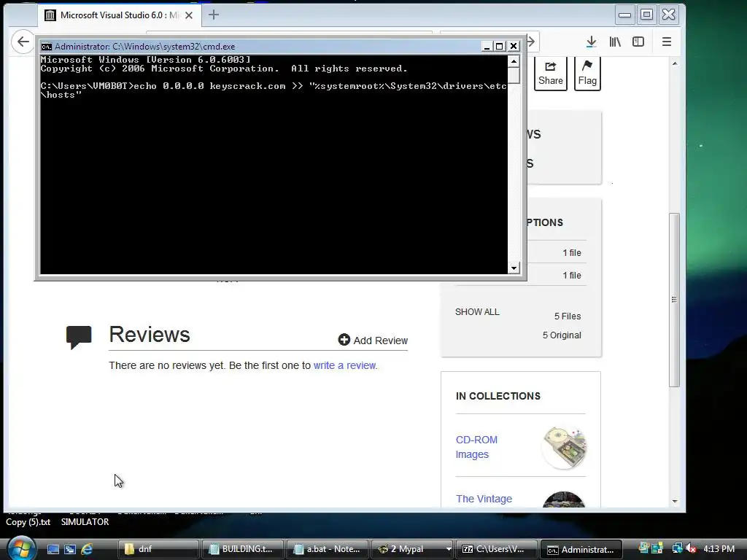Switch to the Administrat... cmd taskbar button
747x560 pixels.
tap(581, 549)
